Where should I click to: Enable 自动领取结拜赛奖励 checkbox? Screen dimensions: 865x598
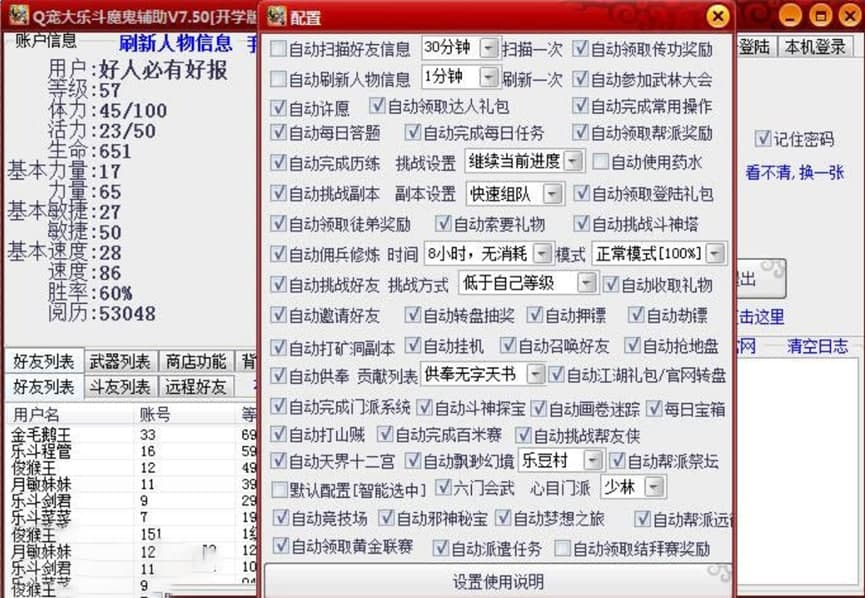point(562,548)
